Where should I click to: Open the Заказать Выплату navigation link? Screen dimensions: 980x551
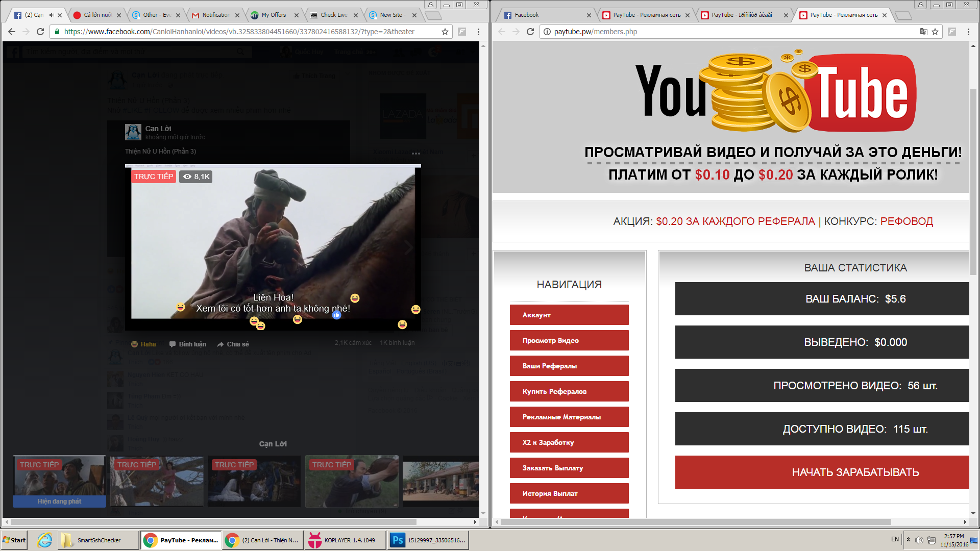point(569,468)
